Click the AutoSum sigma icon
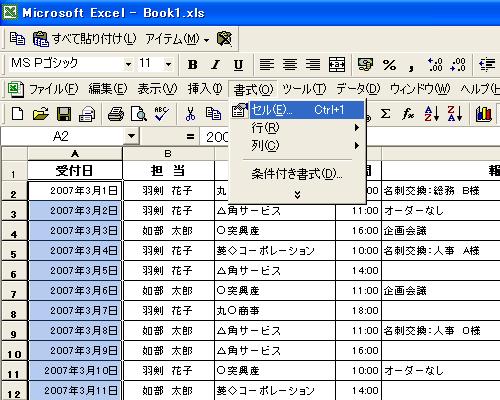 tap(385, 114)
